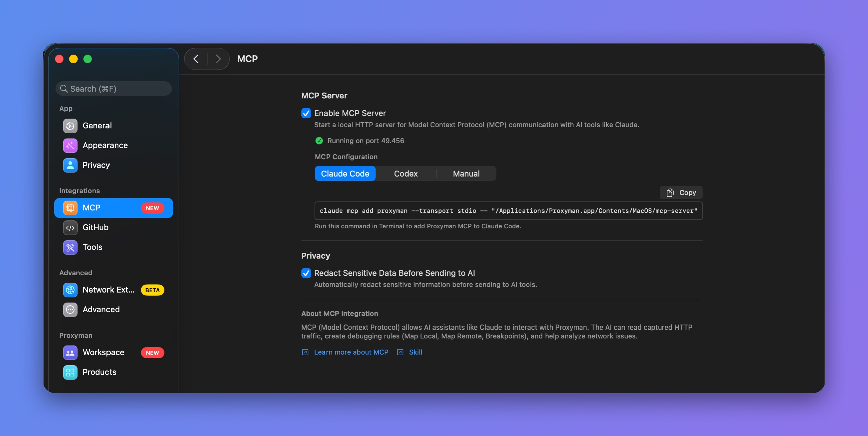The image size is (868, 436).
Task: Go forward with the right chevron
Action: [218, 59]
